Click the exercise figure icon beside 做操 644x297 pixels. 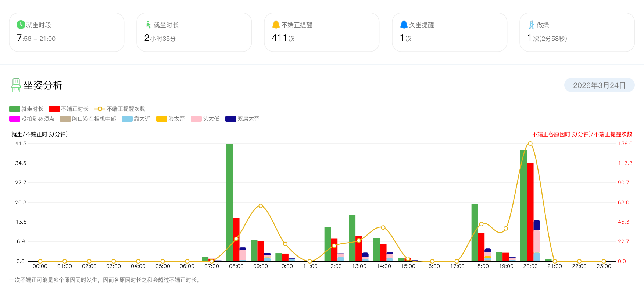(x=531, y=25)
